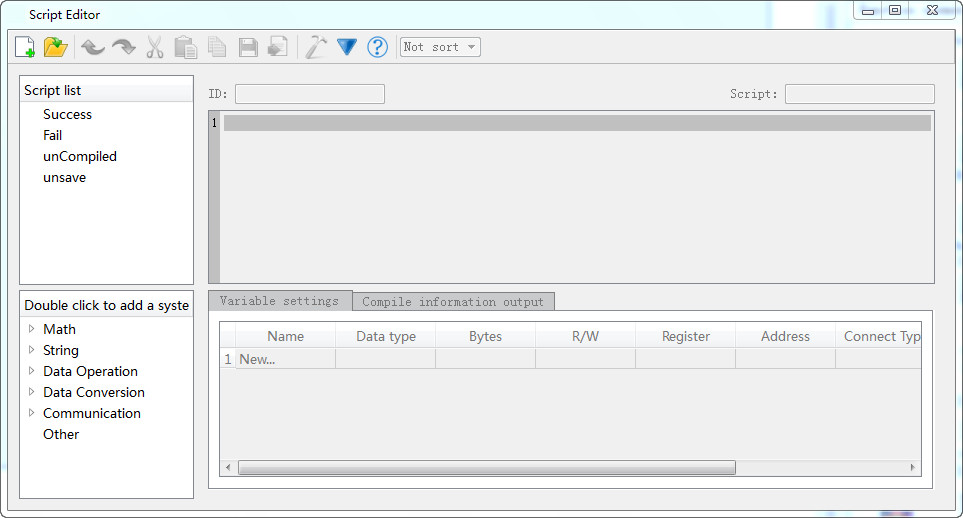Expand the Data Operation category
963x518 pixels.
31,371
